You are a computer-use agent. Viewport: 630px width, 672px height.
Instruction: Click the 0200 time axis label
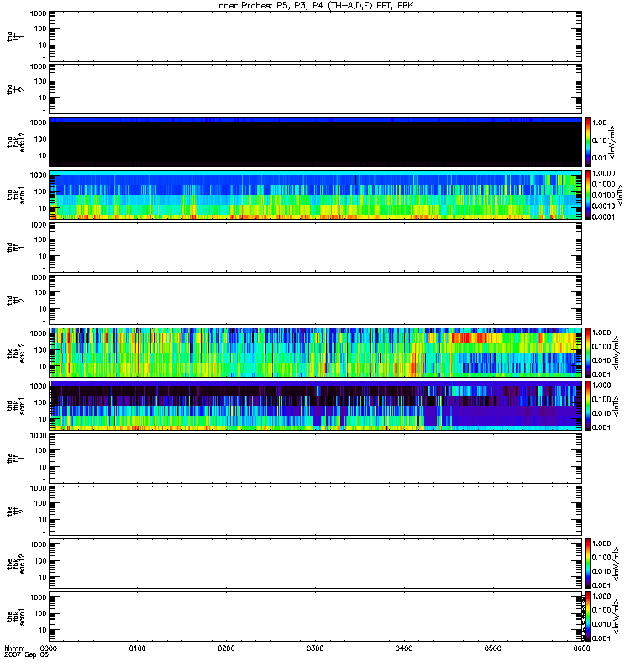click(226, 648)
